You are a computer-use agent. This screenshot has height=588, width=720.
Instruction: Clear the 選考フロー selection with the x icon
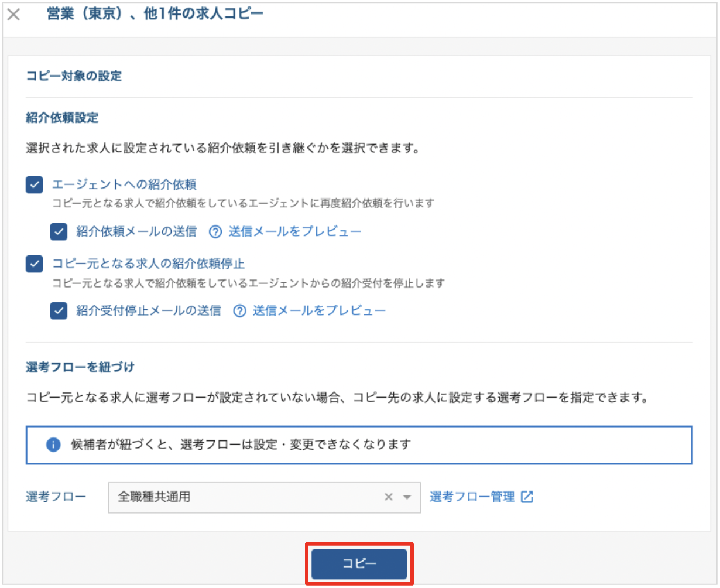click(388, 497)
